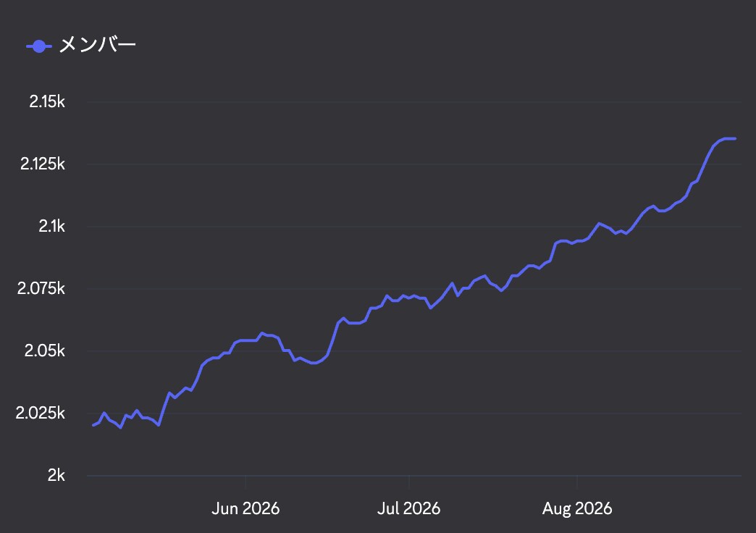
Task: Select the 2.1k y-axis label
Action: (51, 226)
